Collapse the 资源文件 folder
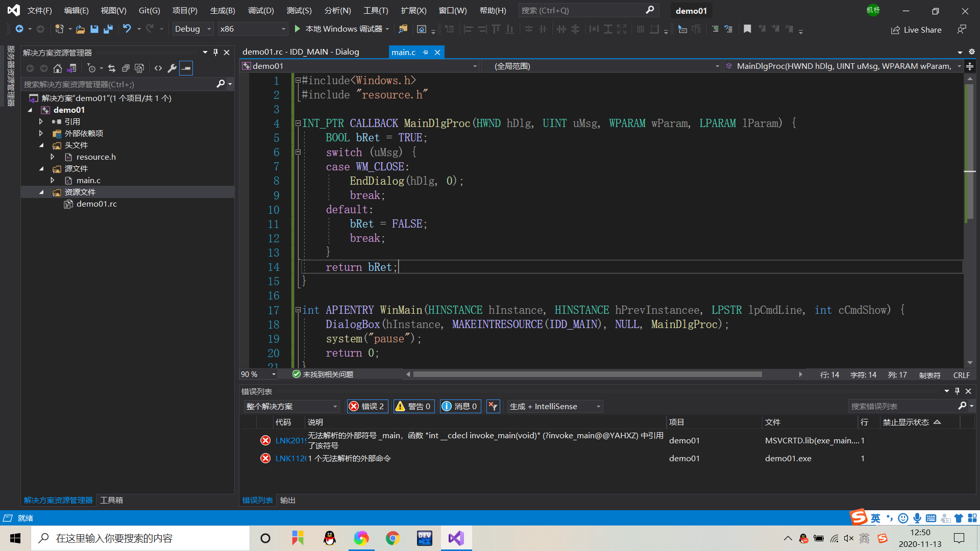This screenshot has height=551, width=980. point(41,192)
